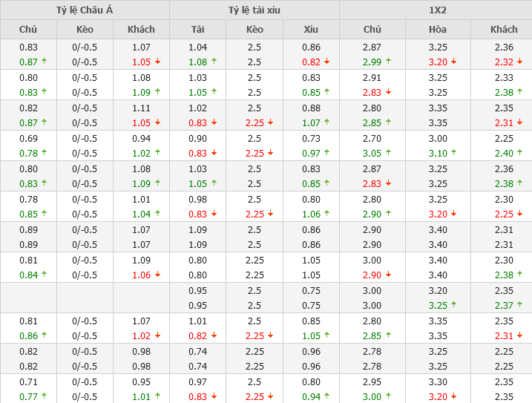The width and height of the screenshot is (532, 403).
Task: Click the Hòa column header
Action: (438, 29)
